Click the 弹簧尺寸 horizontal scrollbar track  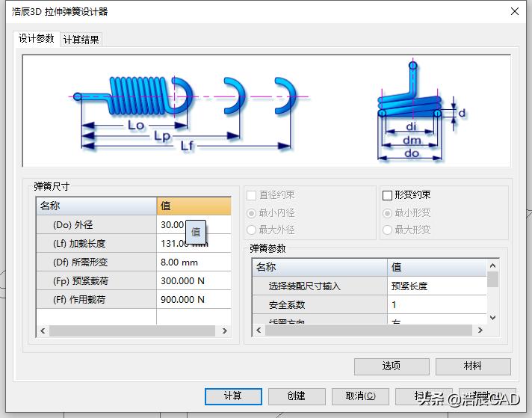(x=132, y=331)
